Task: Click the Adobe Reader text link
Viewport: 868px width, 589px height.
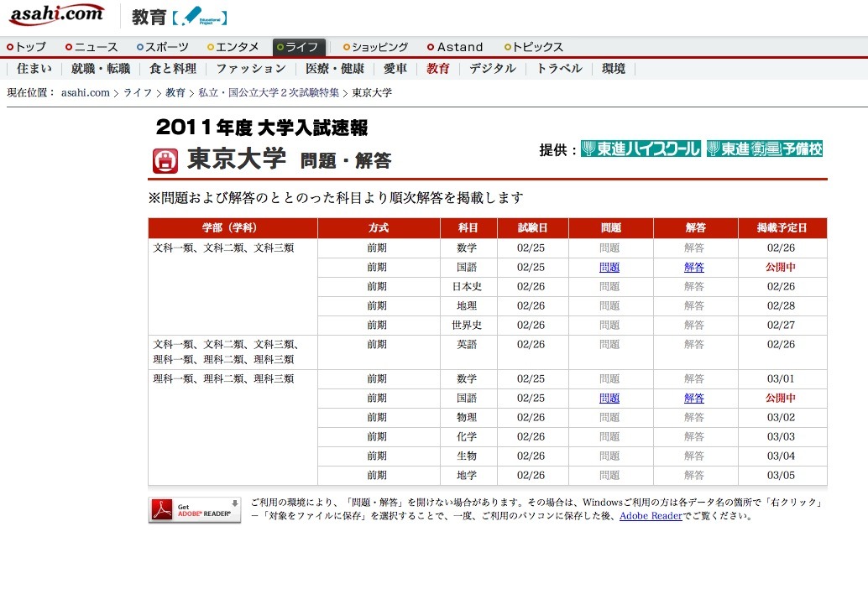Action: tap(651, 516)
